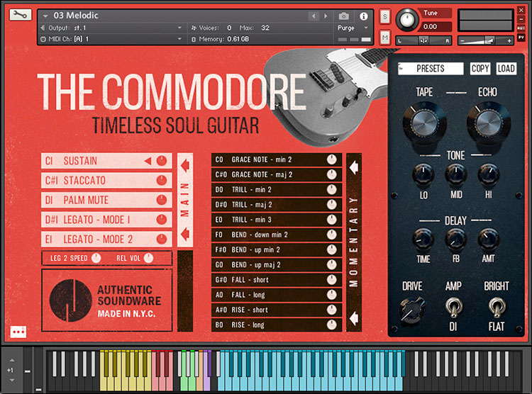Click the LOAD preset button

coord(506,69)
